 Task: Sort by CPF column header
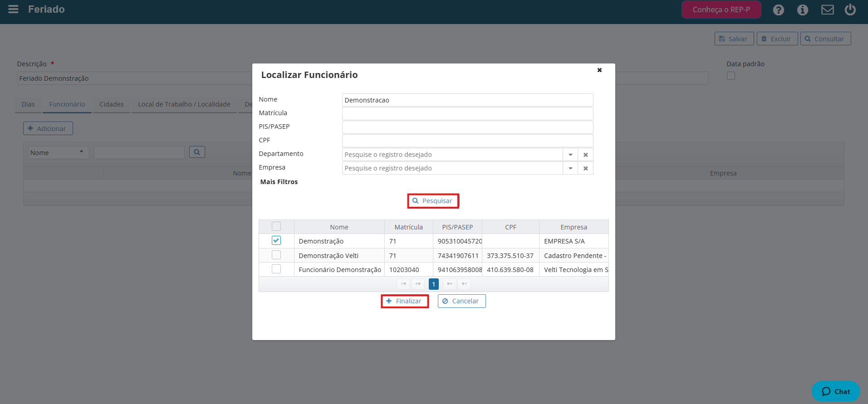[x=510, y=227]
